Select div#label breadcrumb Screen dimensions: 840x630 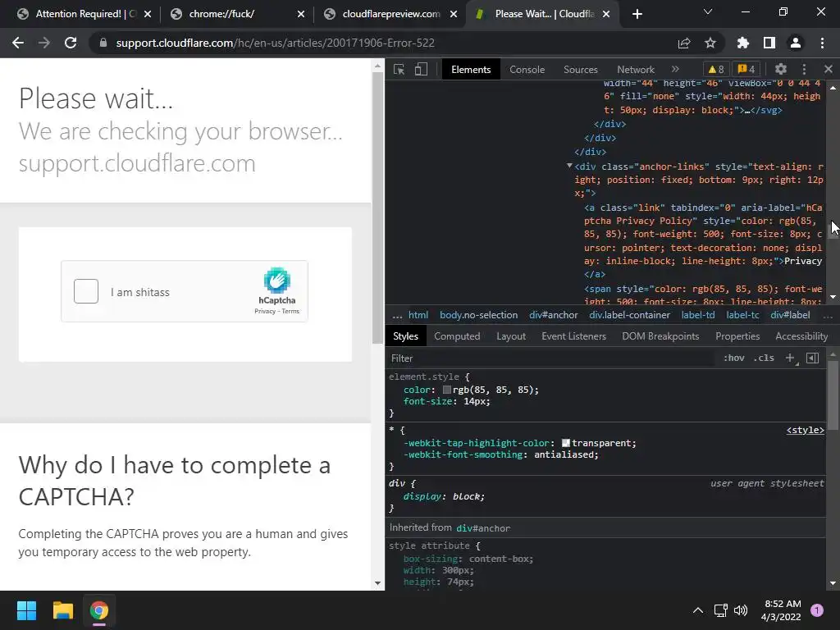790,315
